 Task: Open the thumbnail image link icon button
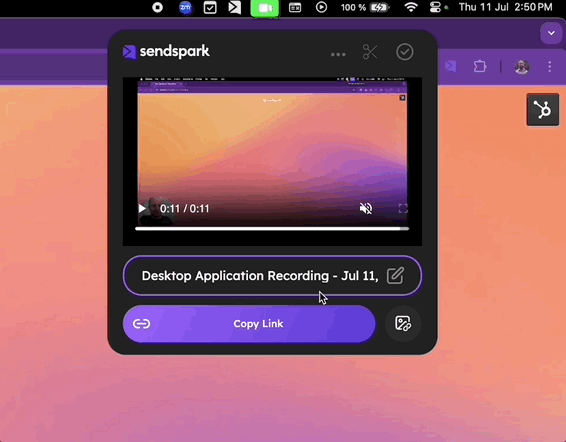(x=403, y=324)
